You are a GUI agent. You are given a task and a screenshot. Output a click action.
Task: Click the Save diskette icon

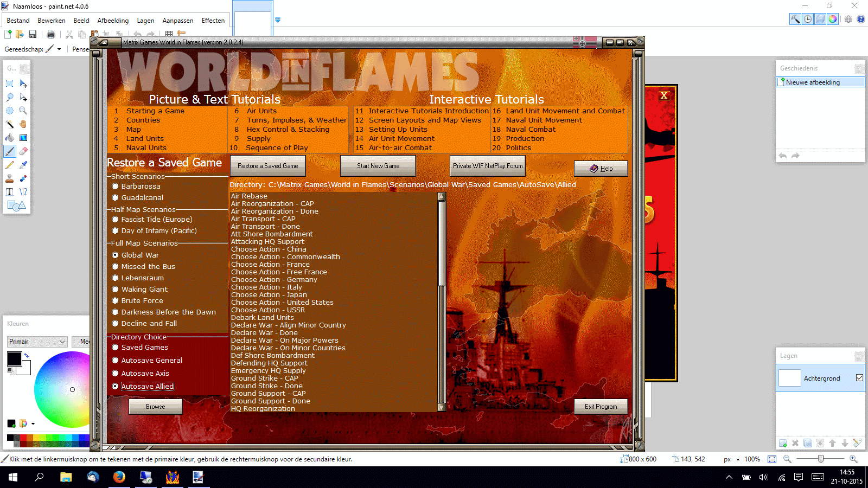coord(33,34)
